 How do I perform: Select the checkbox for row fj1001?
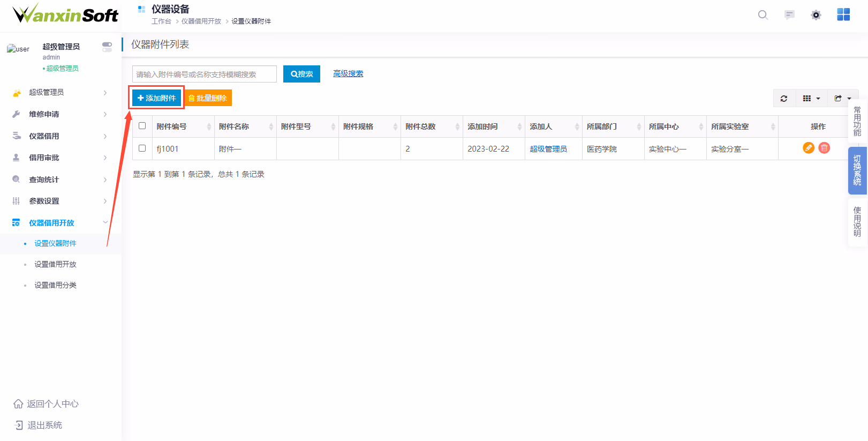click(x=142, y=148)
